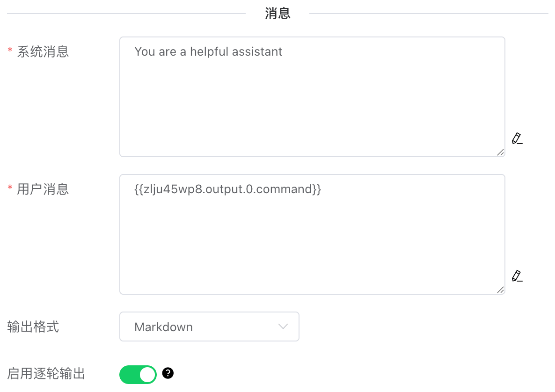The width and height of the screenshot is (555, 392).
Task: Click the {{zlju45wp8.output.0.command}} variable text
Action: point(227,189)
